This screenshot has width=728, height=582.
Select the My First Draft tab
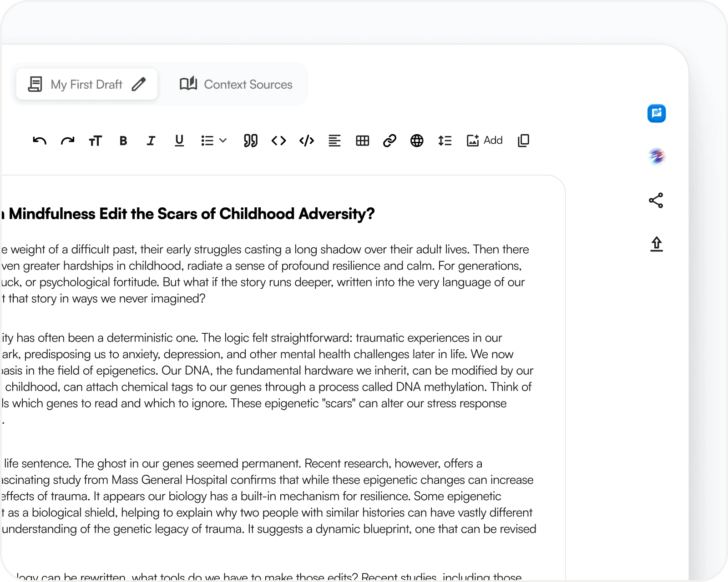click(x=86, y=85)
